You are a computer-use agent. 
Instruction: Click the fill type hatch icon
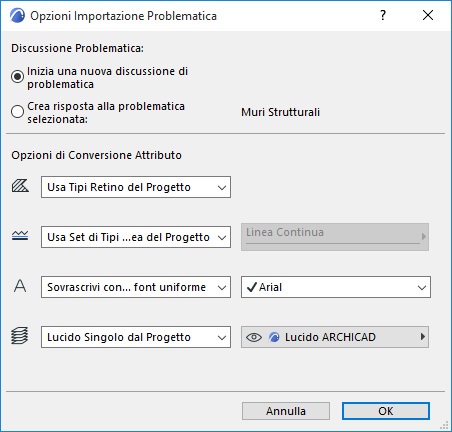click(20, 186)
